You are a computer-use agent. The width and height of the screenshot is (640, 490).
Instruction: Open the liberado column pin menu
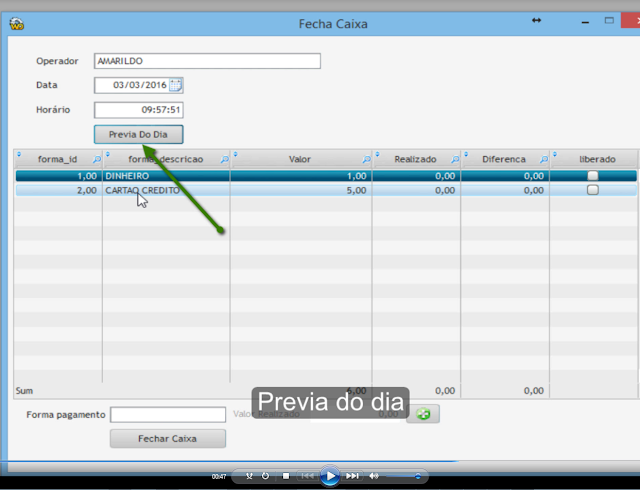coord(555,154)
